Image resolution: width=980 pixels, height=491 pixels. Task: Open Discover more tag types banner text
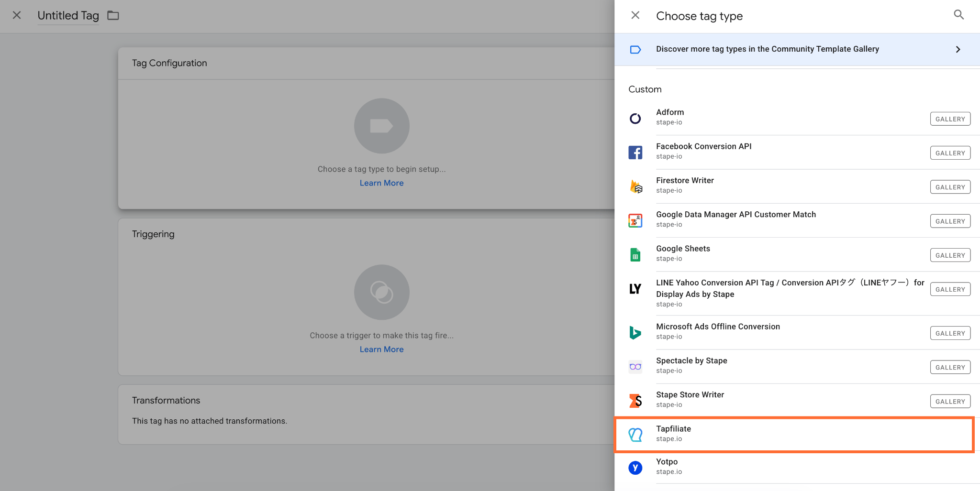pos(768,49)
